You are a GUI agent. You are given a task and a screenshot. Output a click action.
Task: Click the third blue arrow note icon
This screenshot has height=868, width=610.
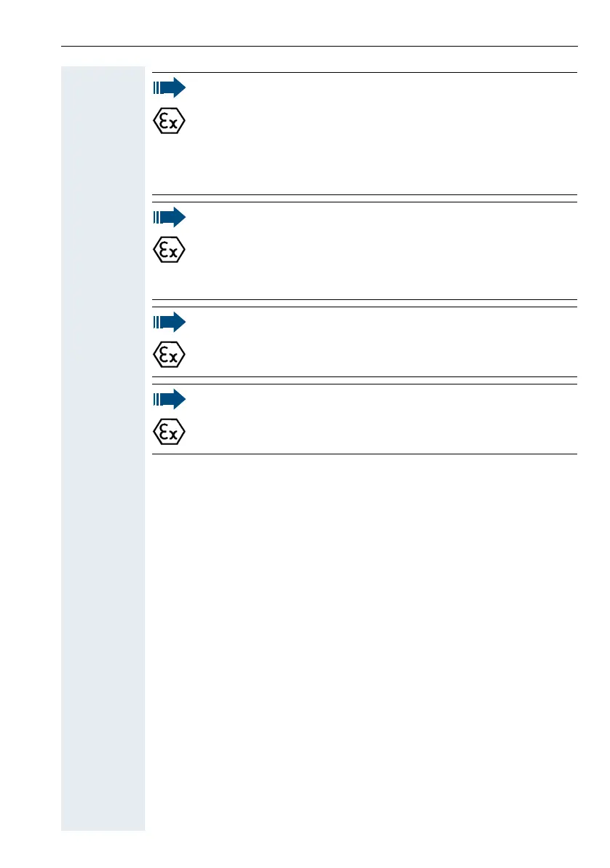click(x=170, y=322)
